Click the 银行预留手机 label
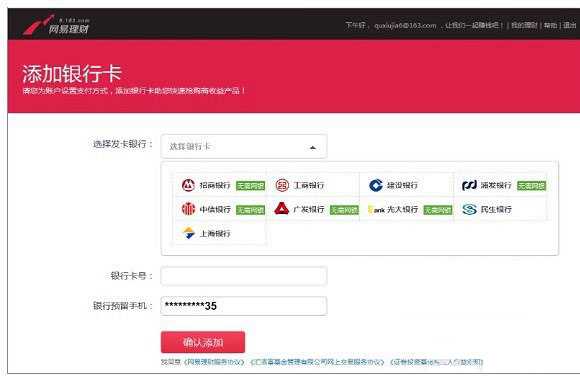 [122, 306]
